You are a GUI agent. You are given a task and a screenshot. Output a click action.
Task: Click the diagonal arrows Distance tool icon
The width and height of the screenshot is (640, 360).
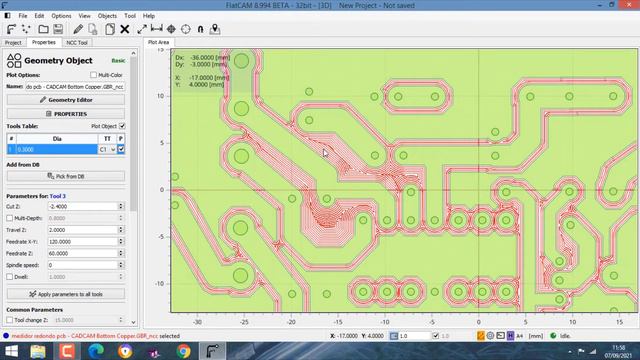(142, 29)
